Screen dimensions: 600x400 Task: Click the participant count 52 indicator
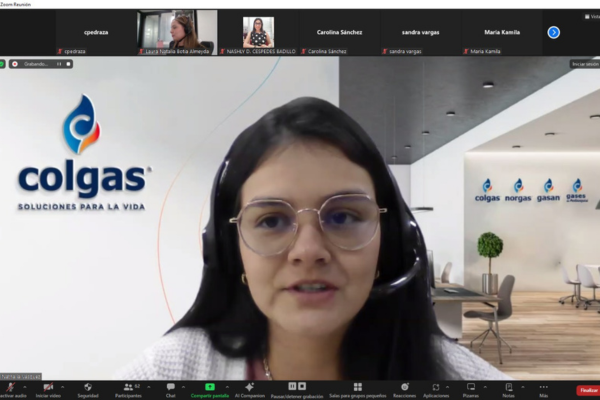pyautogui.click(x=137, y=386)
